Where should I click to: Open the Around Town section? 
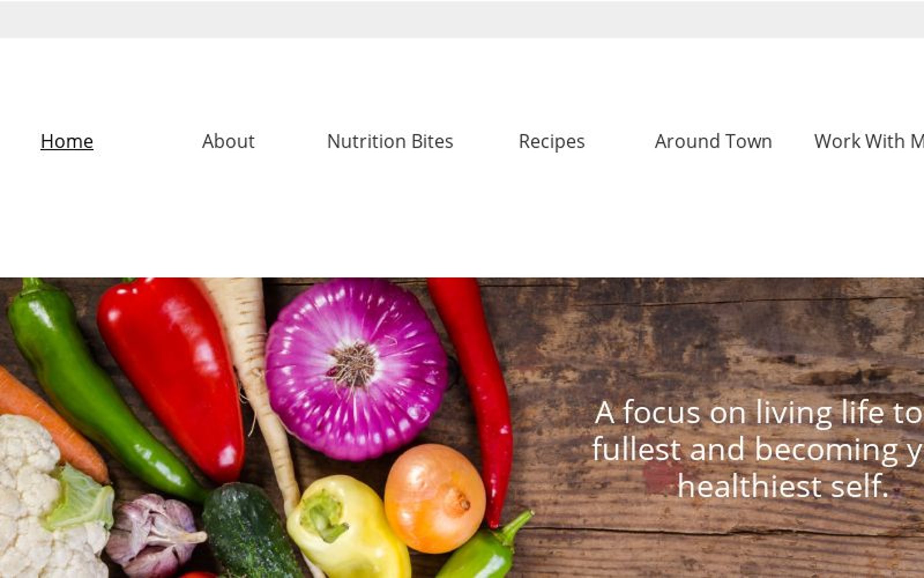(713, 141)
